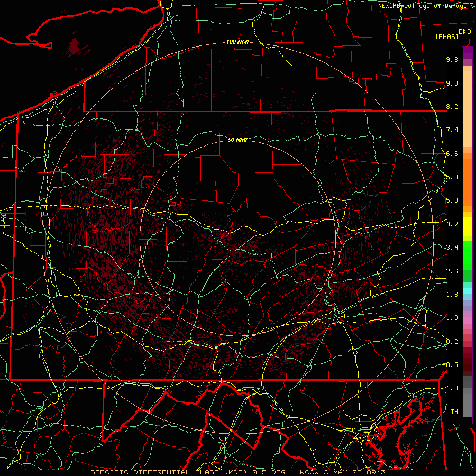The height and width of the screenshot is (476, 476).
Task: Click the "100 NMI" range ring label
Action: click(x=237, y=42)
